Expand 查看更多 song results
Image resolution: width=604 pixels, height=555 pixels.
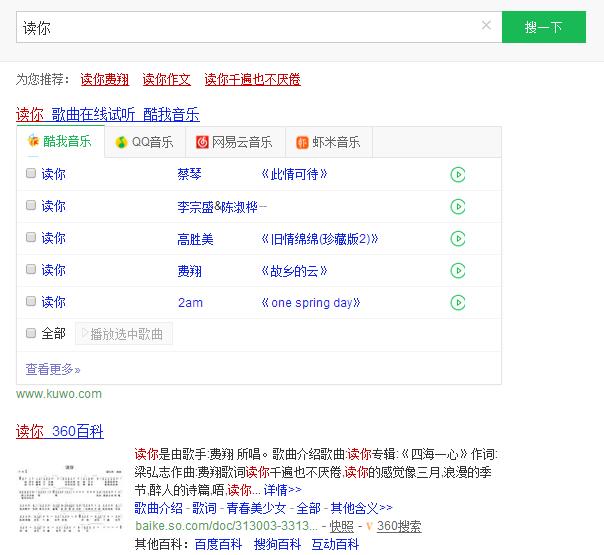coord(50,369)
